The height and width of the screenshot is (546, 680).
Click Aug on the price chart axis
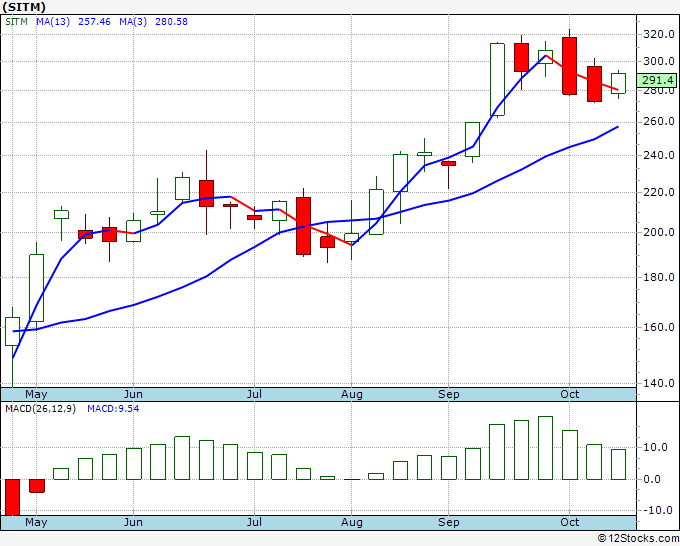[x=352, y=395]
